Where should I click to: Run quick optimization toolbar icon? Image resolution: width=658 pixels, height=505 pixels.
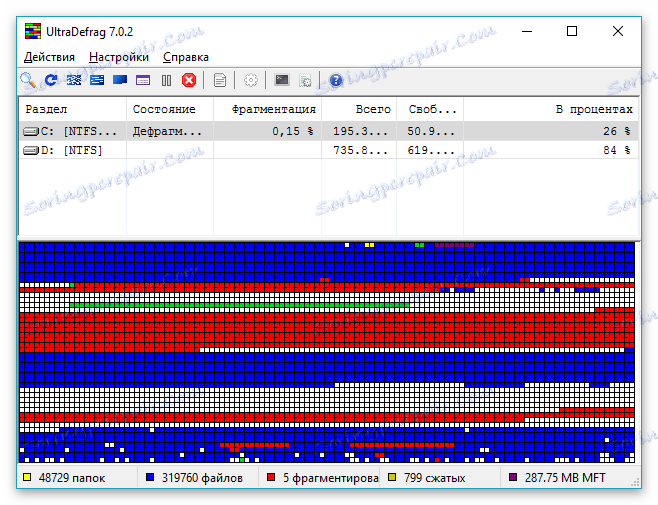click(97, 80)
